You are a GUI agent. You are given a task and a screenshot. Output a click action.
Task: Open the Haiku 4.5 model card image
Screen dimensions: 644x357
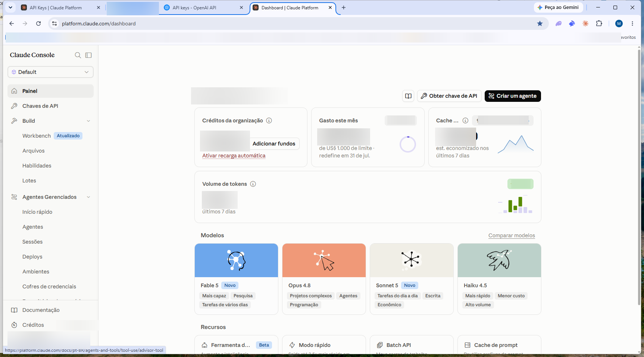click(x=499, y=260)
